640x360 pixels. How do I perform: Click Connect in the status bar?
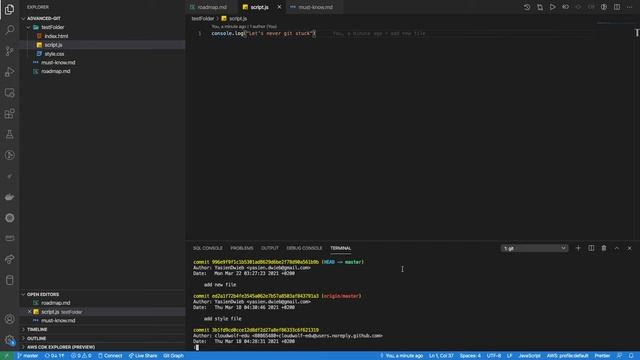[110, 356]
